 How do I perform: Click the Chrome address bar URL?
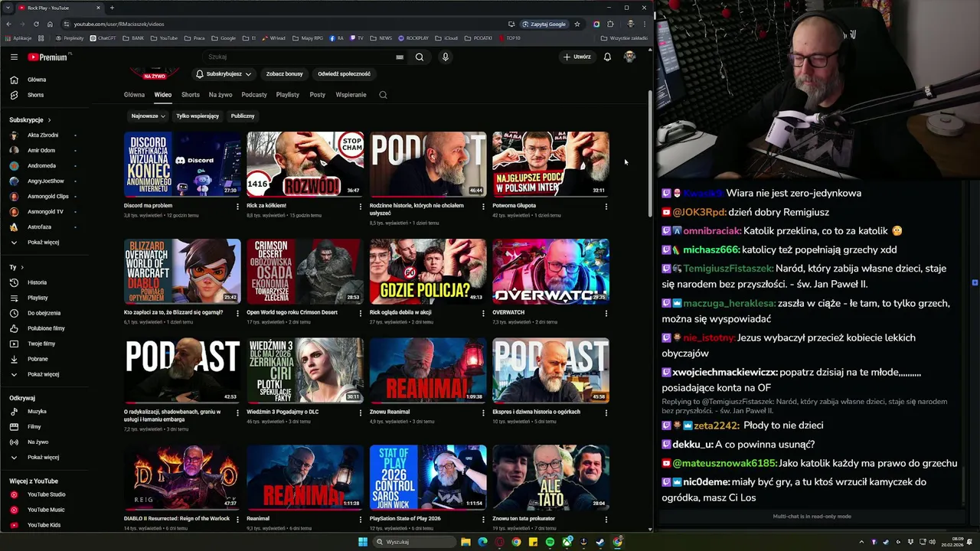pos(119,24)
